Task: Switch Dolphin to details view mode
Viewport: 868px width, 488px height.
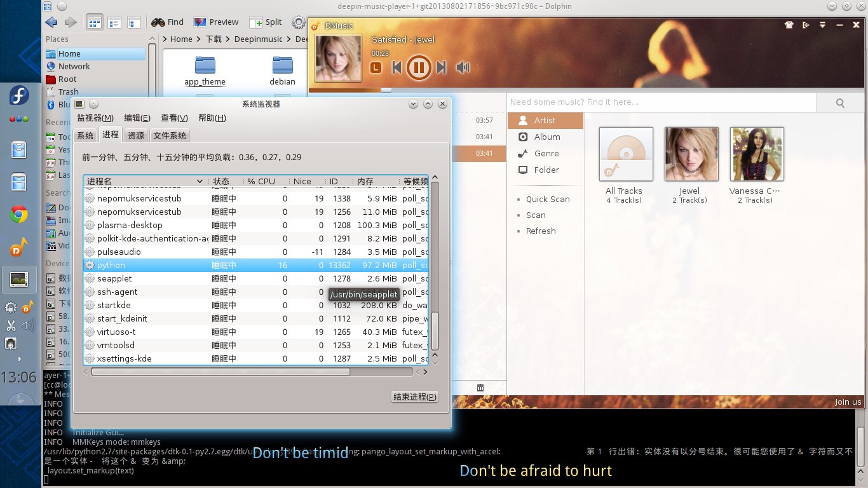Action: tap(133, 22)
